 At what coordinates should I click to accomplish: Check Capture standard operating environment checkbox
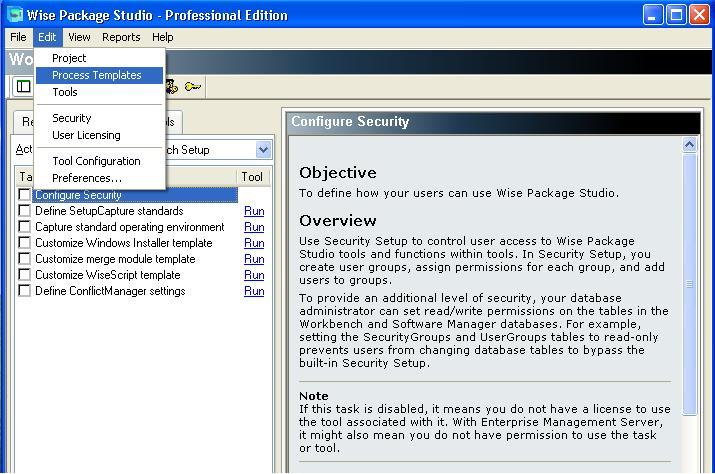pyautogui.click(x=24, y=226)
